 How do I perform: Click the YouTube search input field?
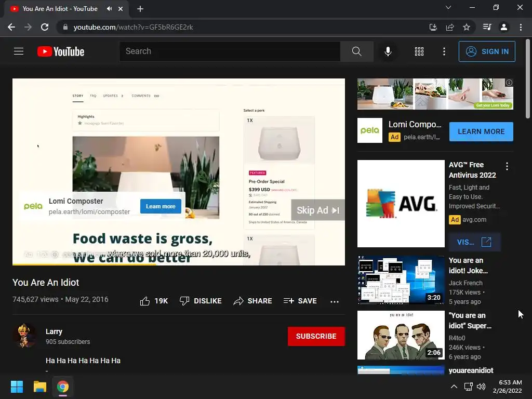(x=230, y=51)
